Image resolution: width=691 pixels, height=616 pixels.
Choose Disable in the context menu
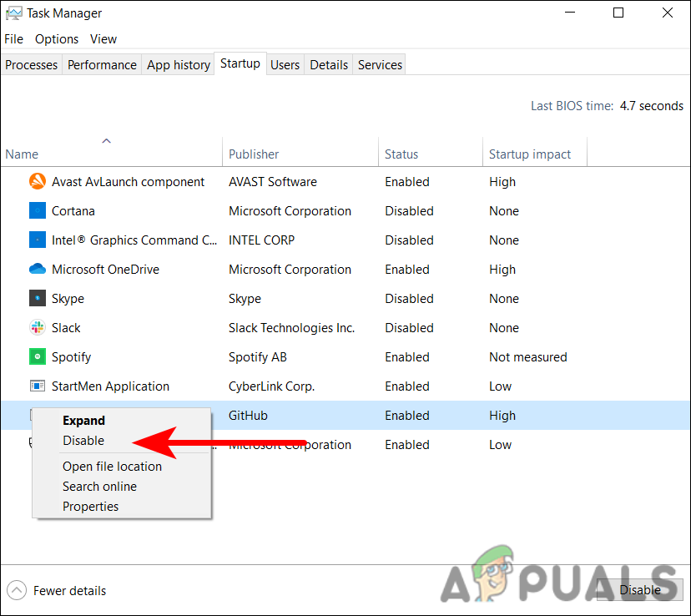pyautogui.click(x=83, y=440)
